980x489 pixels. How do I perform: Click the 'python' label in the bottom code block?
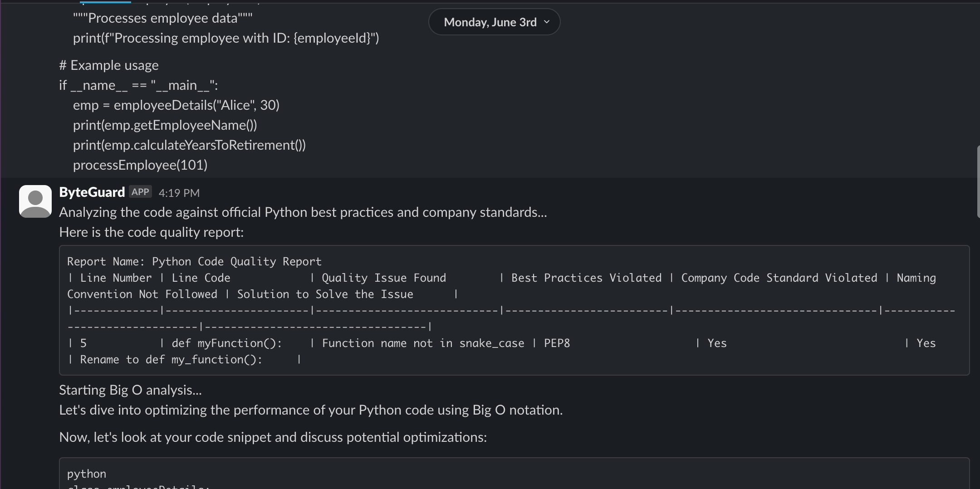tap(87, 474)
